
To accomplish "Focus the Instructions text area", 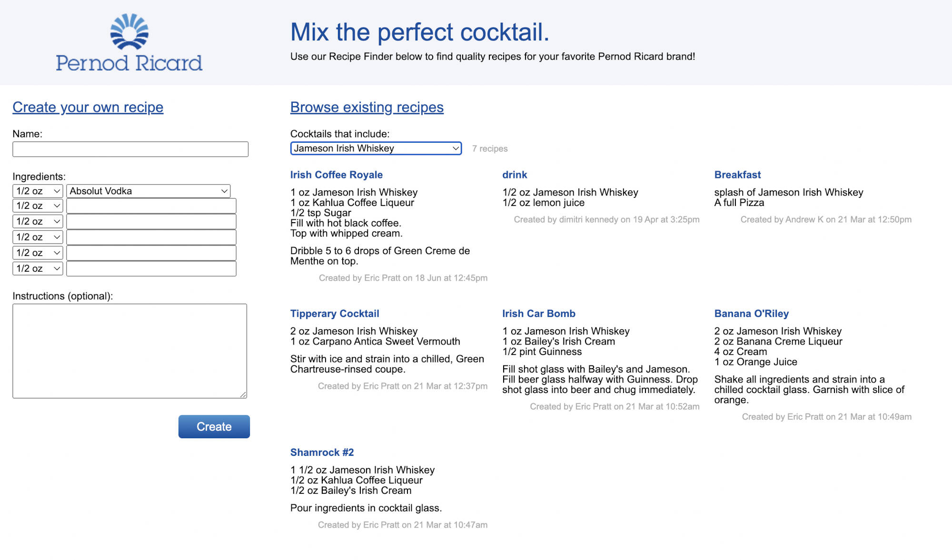I will [x=129, y=351].
